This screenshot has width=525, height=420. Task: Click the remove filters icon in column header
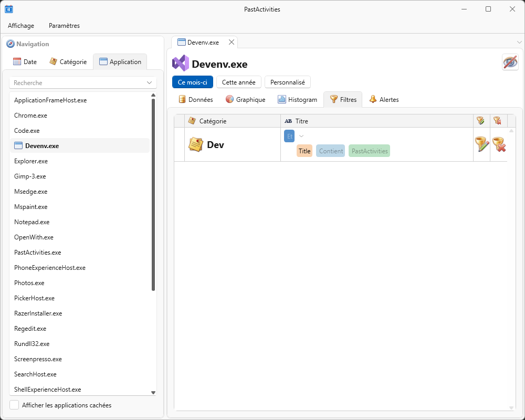[497, 121]
